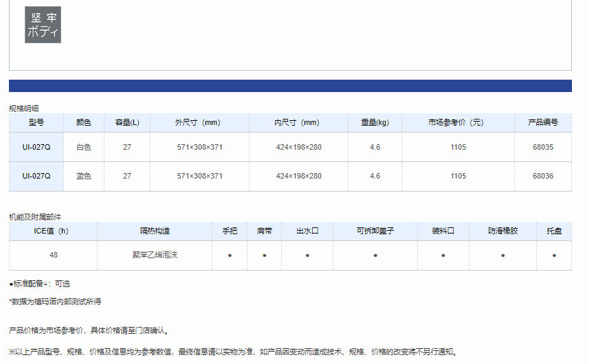The height and width of the screenshot is (364, 596).
Task: Click the 白色 color cell
Action: [x=84, y=147]
